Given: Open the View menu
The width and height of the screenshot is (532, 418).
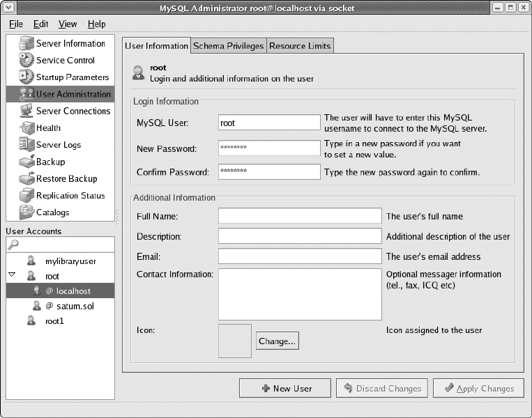Looking at the screenshot, I should click(x=68, y=24).
